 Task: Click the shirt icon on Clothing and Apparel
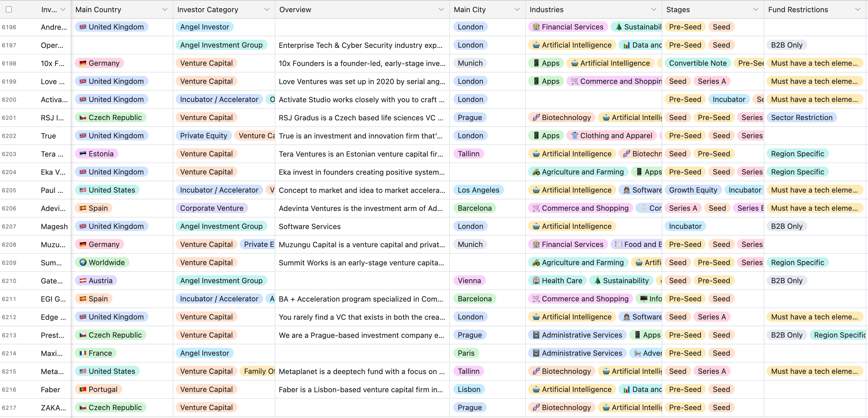tap(575, 136)
